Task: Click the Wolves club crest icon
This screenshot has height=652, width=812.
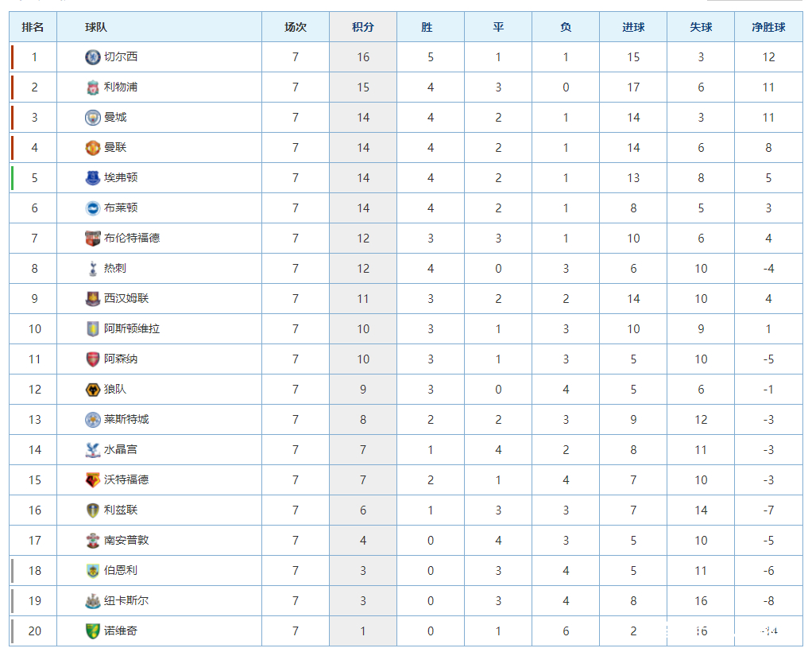Action: click(x=93, y=390)
